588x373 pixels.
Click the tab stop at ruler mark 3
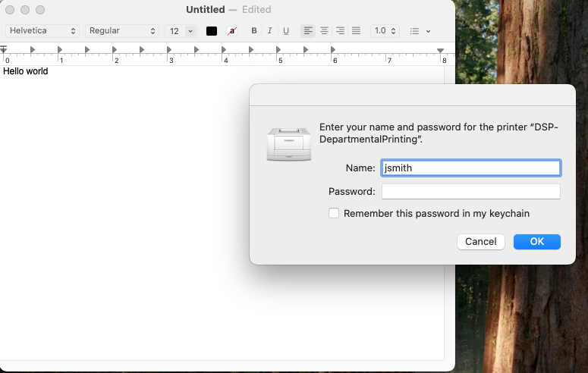tap(168, 49)
